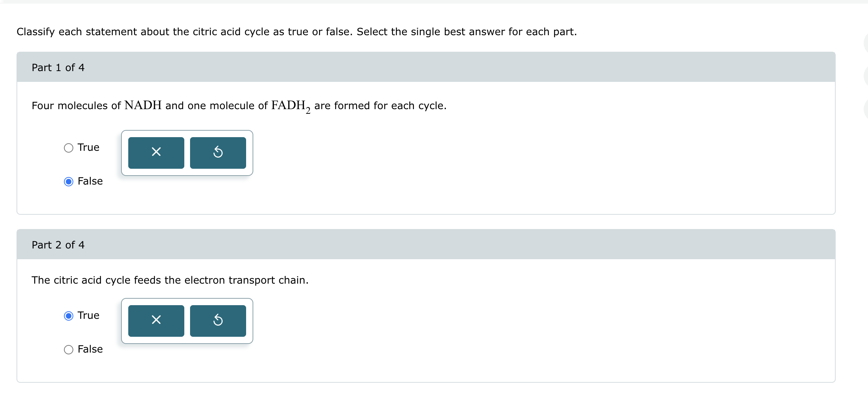
Task: Remove the answer with the X icon under FADH2 question
Action: point(156,153)
